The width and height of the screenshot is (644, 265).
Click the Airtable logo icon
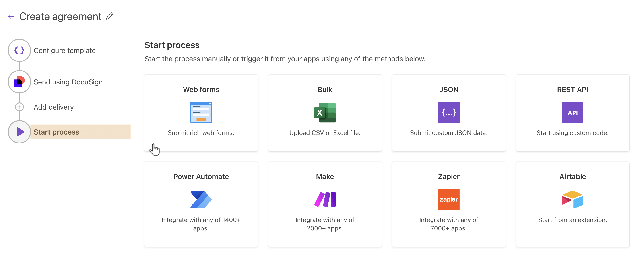(x=572, y=199)
